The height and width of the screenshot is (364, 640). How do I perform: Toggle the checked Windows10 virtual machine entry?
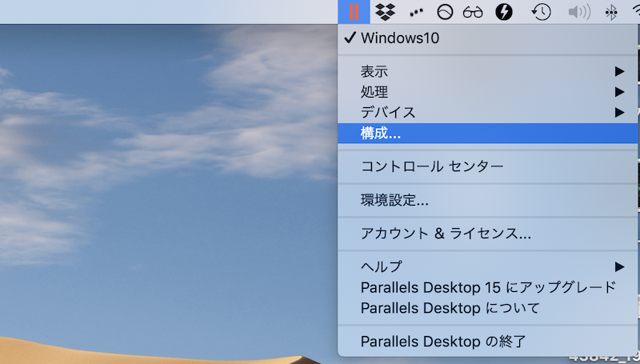click(400, 38)
